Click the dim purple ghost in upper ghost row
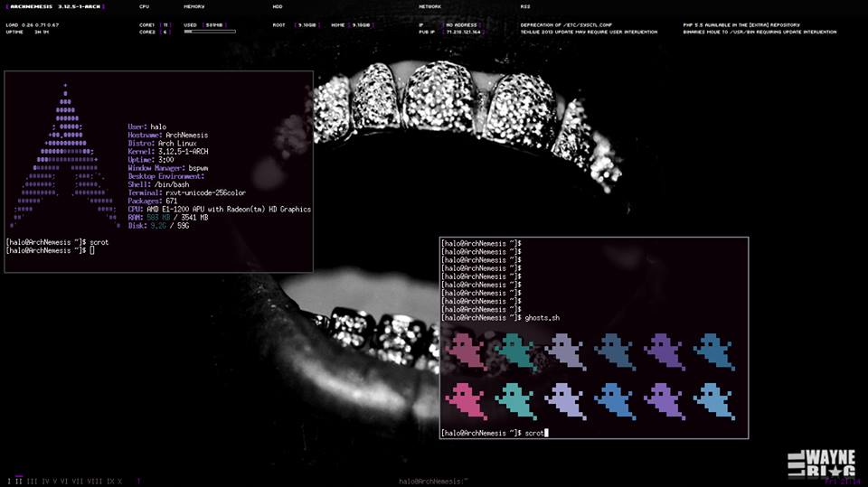This screenshot has height=487, width=868. 665,351
